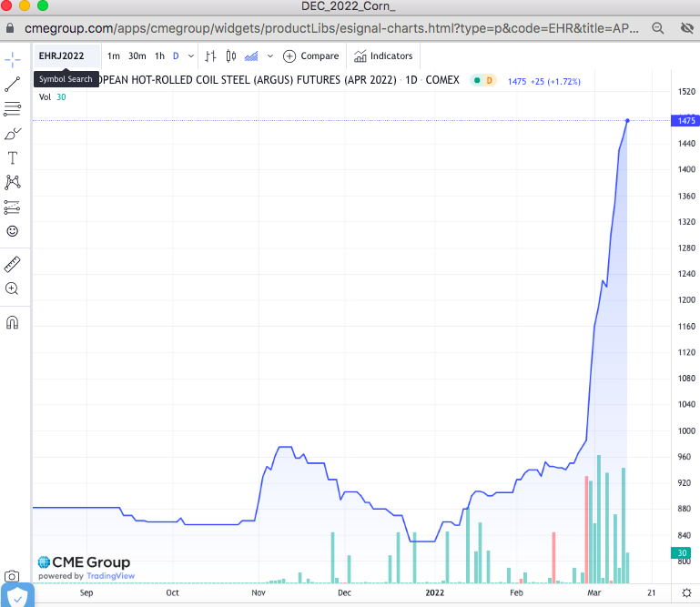Toggle magnet mode for drawings
This screenshot has height=607, width=700.
tap(13, 322)
